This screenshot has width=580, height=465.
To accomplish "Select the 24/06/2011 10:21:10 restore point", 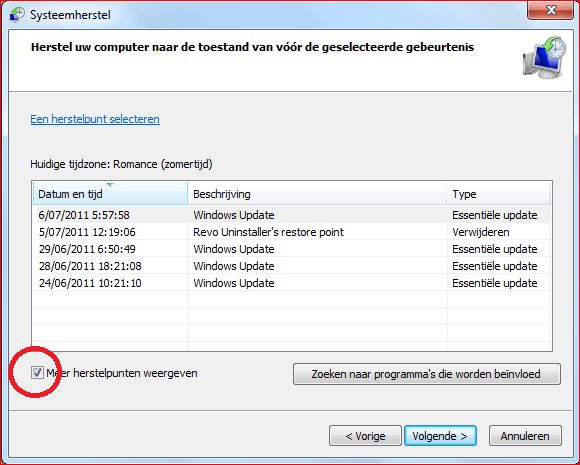I will point(291,283).
